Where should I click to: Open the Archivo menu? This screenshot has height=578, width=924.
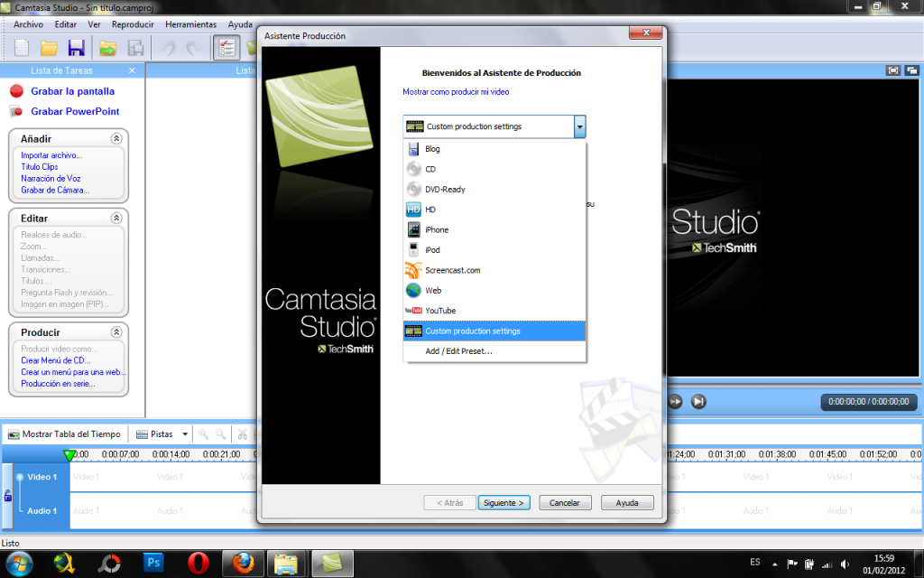coord(28,24)
